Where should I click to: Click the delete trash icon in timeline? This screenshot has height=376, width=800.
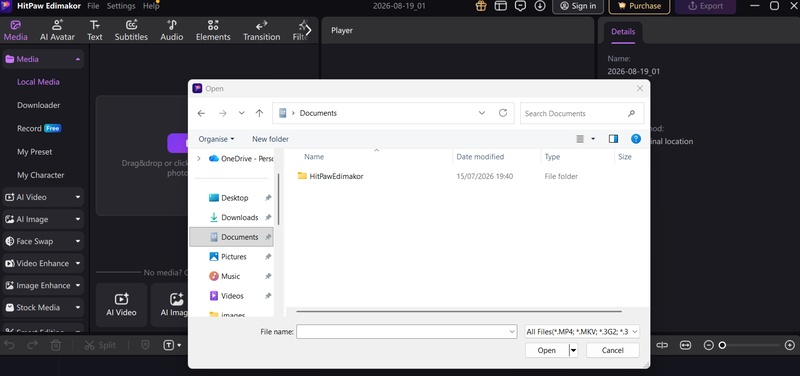click(x=56, y=345)
